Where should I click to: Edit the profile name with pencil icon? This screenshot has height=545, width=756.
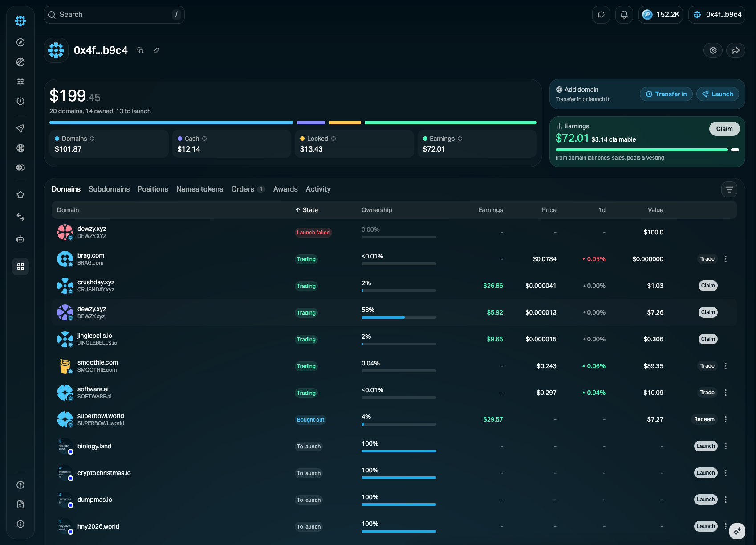pyautogui.click(x=156, y=50)
